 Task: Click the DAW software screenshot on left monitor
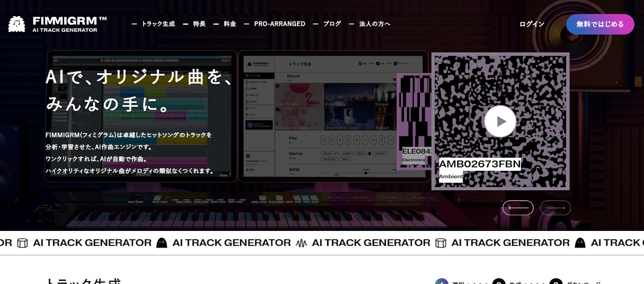(x=140, y=116)
